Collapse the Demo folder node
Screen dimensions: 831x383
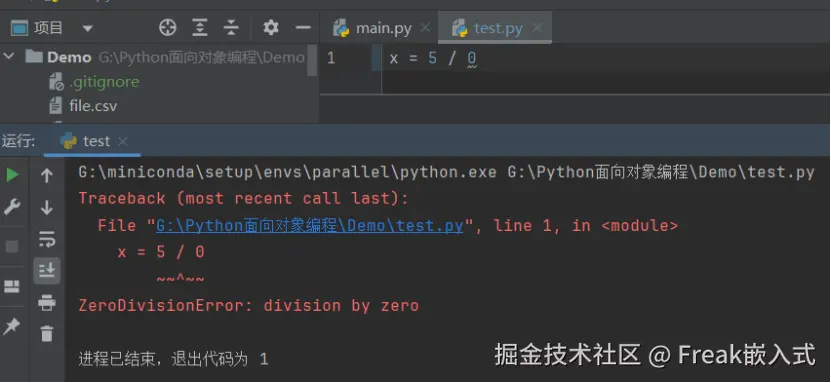9,56
